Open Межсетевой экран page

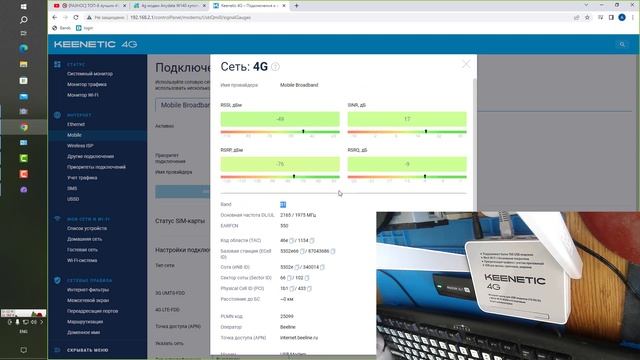(88, 300)
